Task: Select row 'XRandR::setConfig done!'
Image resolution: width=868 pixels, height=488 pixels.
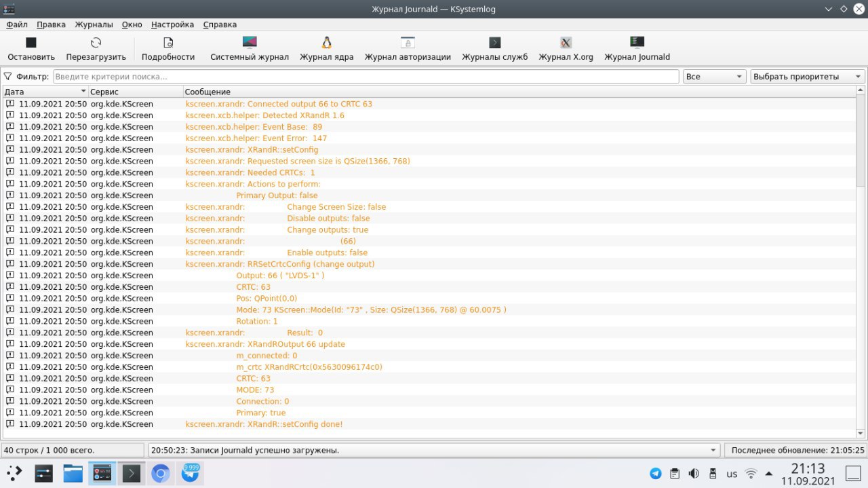Action: [x=429, y=424]
